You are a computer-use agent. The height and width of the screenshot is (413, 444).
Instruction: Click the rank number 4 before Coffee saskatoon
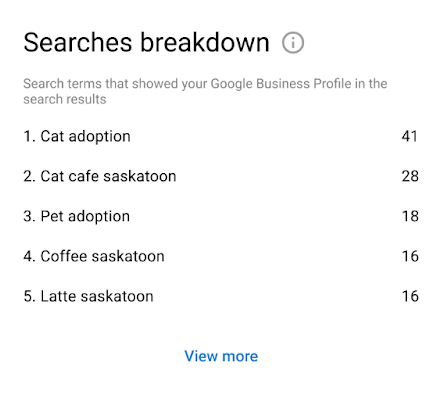tap(29, 256)
